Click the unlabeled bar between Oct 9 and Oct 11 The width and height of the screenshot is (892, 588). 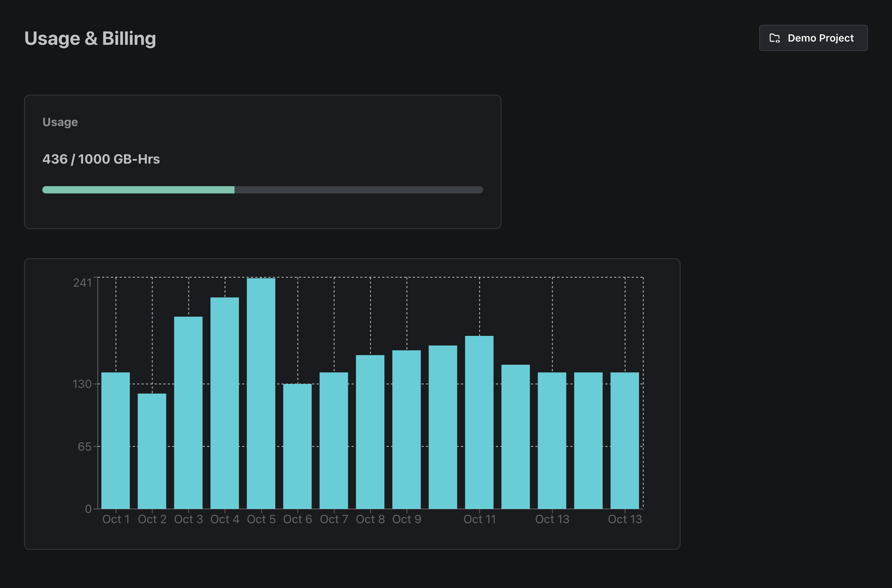click(443, 427)
